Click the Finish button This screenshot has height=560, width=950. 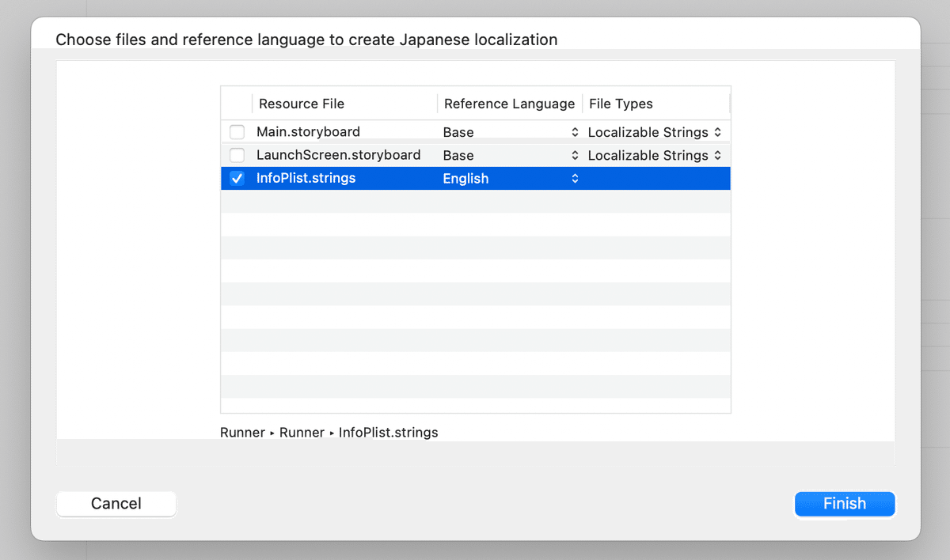844,504
